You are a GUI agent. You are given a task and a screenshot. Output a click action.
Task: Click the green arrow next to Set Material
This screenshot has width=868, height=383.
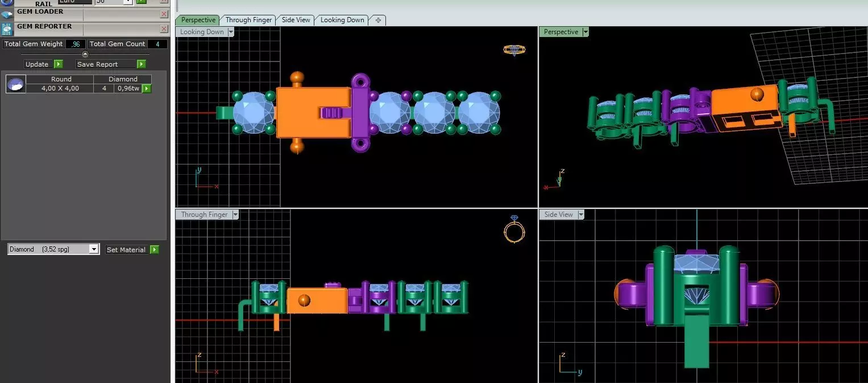click(154, 249)
